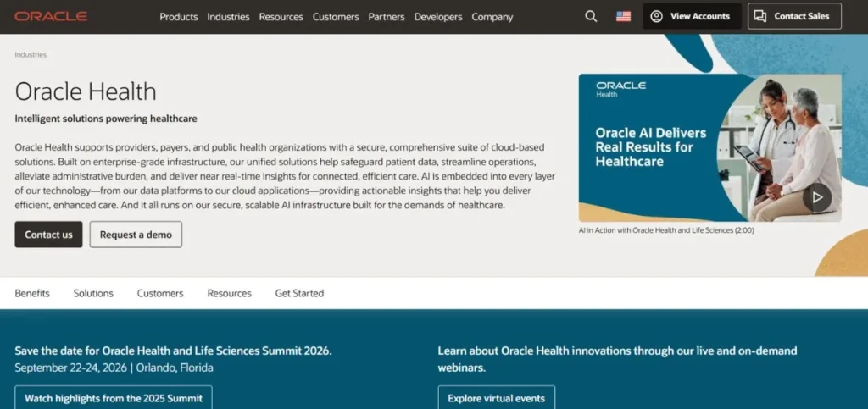Open the header Customers menu
The image size is (868, 409).
coord(336,17)
